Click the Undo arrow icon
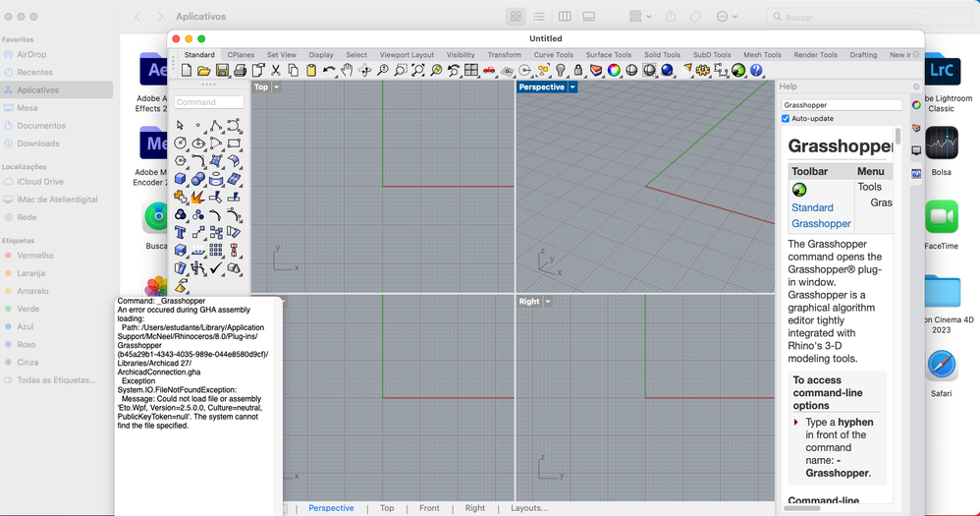 coord(329,71)
